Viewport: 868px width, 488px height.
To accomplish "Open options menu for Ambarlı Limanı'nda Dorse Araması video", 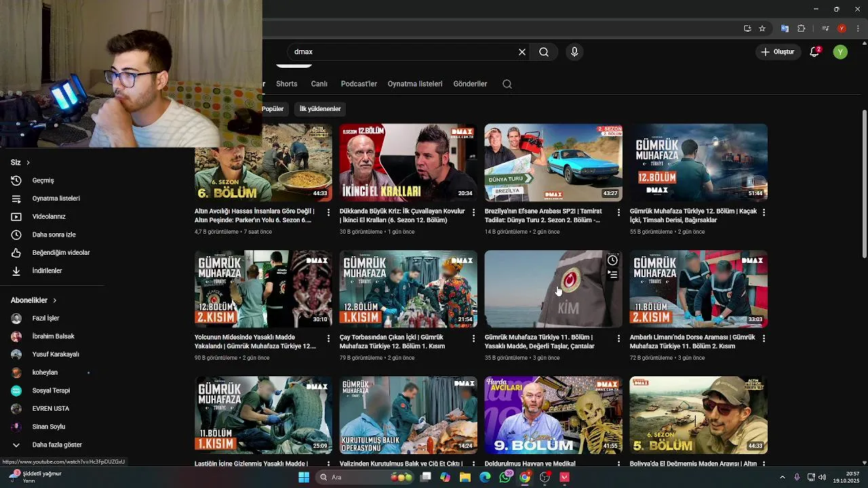I will [764, 338].
